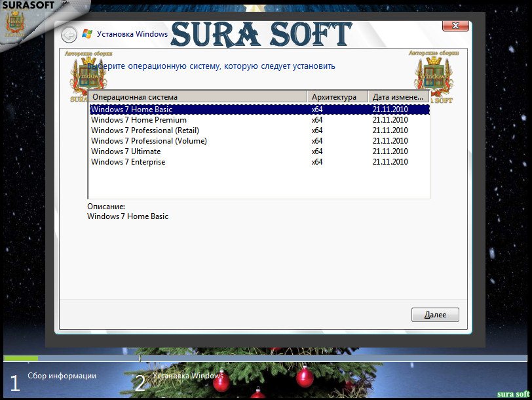Viewport: 532px width, 400px height.
Task: Select Windows 7 Enterprise row
Action: [259, 162]
